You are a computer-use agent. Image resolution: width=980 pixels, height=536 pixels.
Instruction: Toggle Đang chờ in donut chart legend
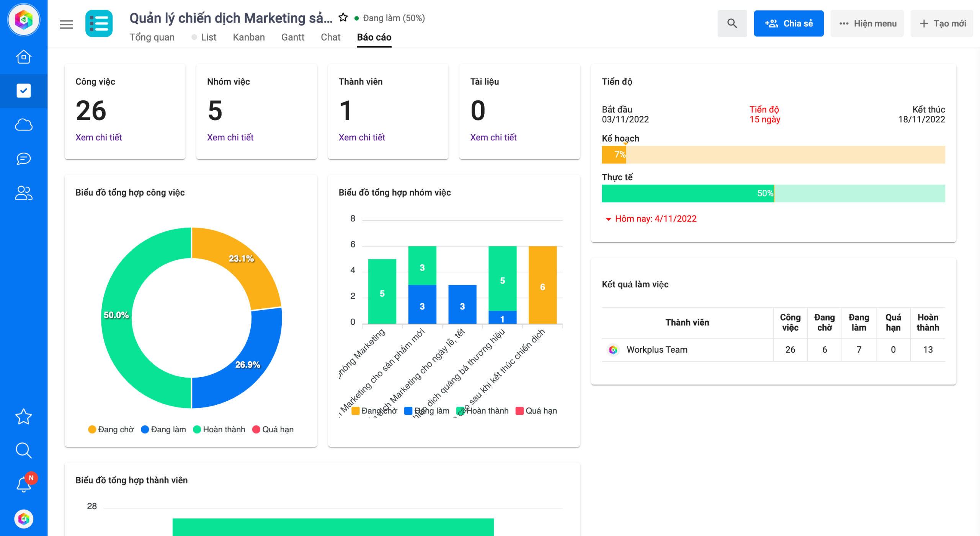[111, 429]
